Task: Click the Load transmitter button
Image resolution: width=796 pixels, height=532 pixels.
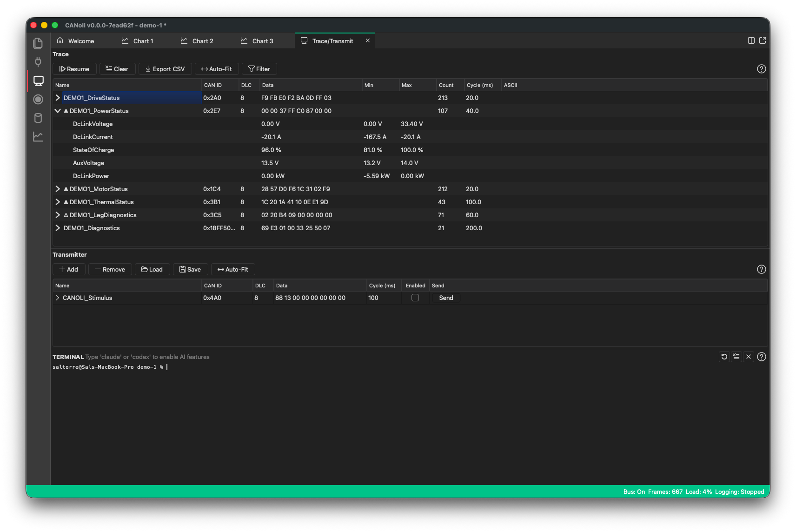Action: coord(152,269)
